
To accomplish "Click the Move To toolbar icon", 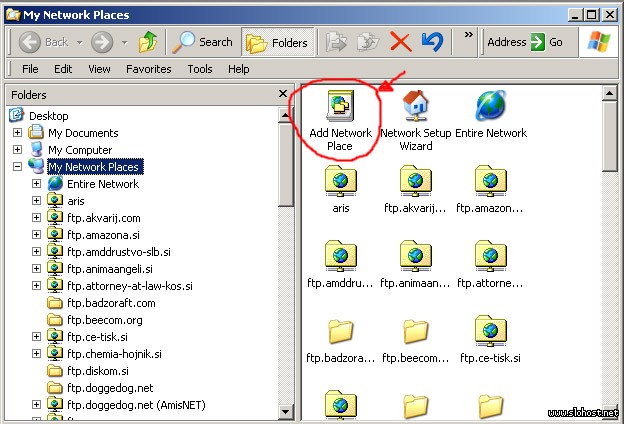I will [336, 42].
